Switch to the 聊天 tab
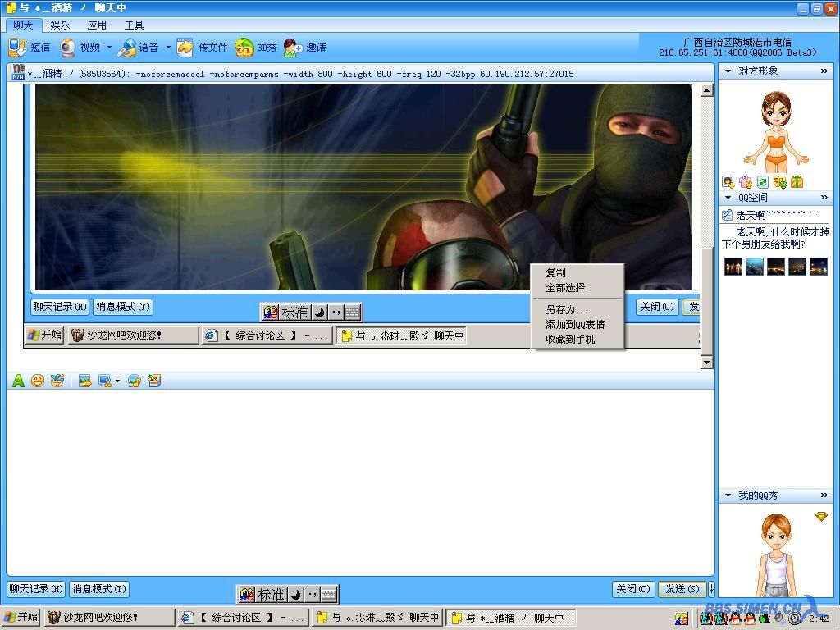Viewport: 840px width, 630px height. (24, 25)
